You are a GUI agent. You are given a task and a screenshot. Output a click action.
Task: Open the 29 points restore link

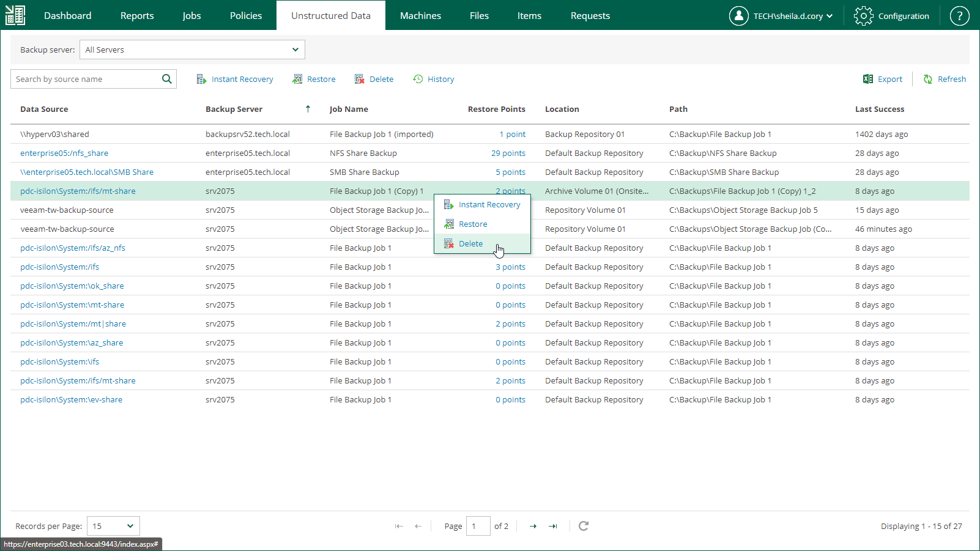[x=508, y=153]
